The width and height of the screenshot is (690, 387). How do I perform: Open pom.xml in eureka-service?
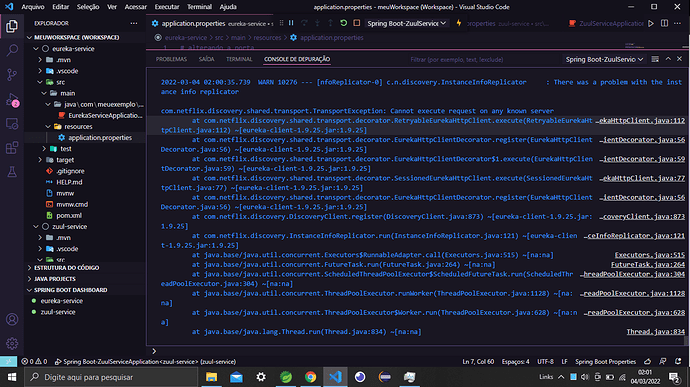tap(69, 215)
